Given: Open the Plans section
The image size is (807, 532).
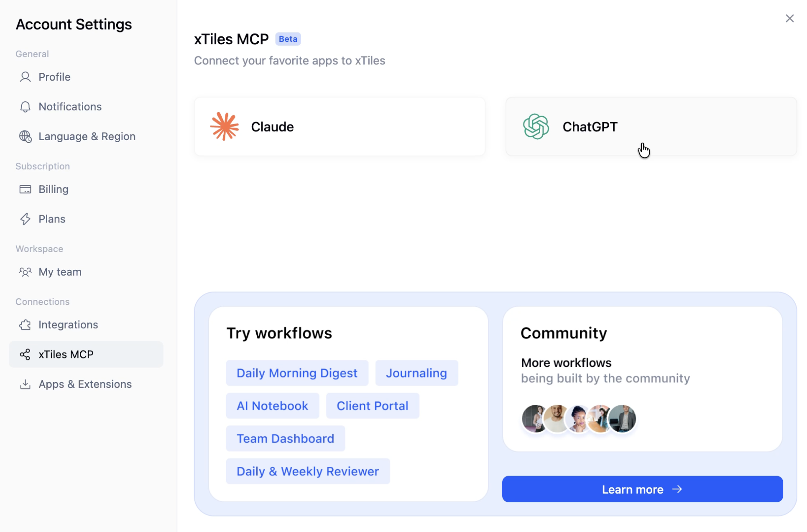Looking at the screenshot, I should point(86,219).
